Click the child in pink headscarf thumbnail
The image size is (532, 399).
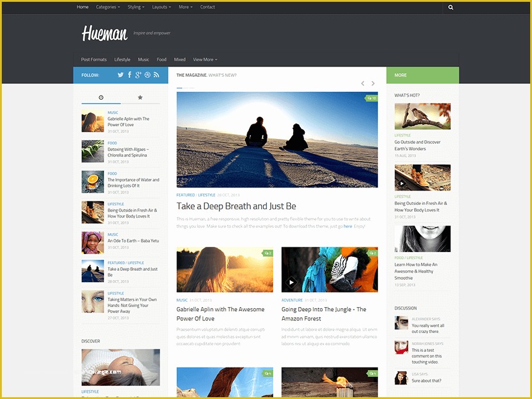pyautogui.click(x=92, y=242)
